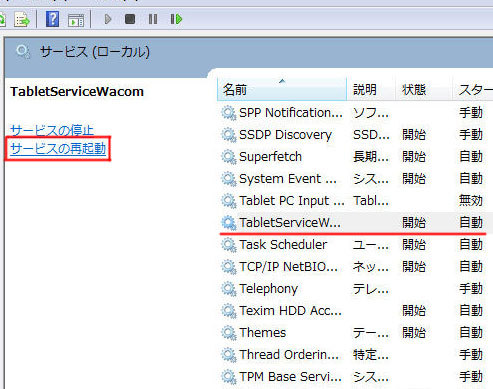Click the gear icon beside Themes
This screenshot has width=493, height=389.
pos(229,333)
